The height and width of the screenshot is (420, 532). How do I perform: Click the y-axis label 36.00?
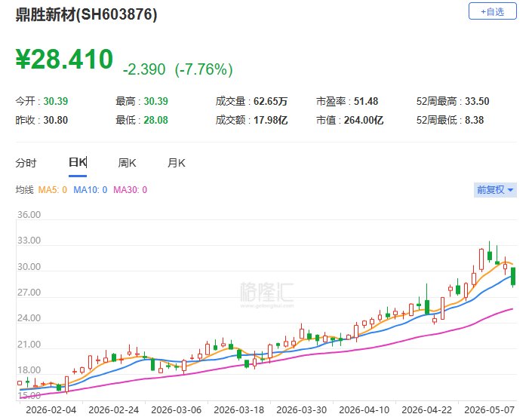tap(29, 215)
